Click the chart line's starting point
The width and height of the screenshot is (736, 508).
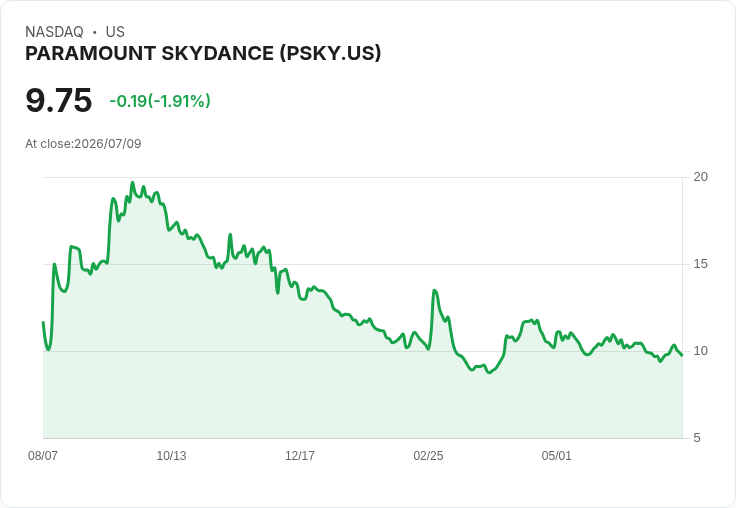coord(43,322)
